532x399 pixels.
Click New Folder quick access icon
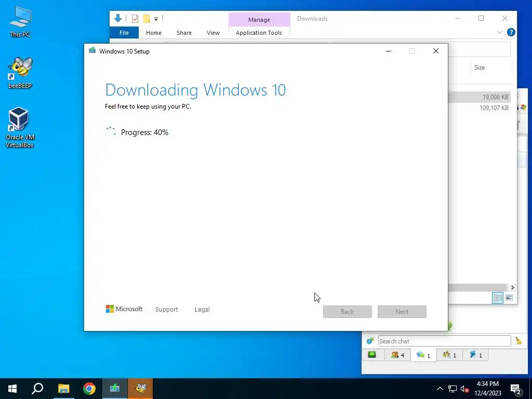[x=147, y=19]
